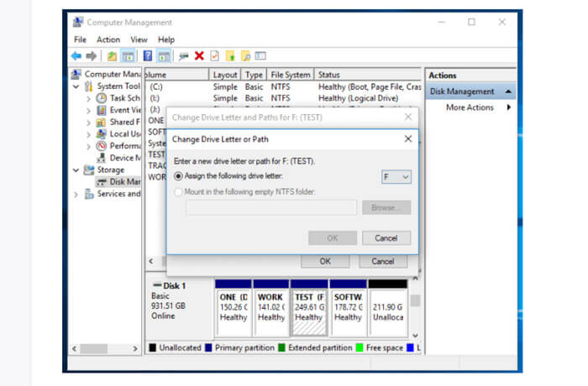Click the blue Back arrow in toolbar
Screen dimensions: 588x386
pos(76,56)
